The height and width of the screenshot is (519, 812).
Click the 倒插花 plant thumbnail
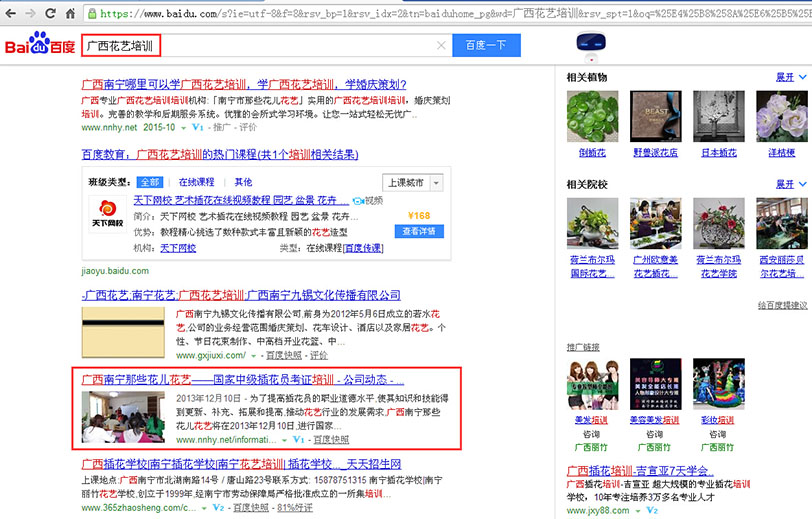click(592, 117)
